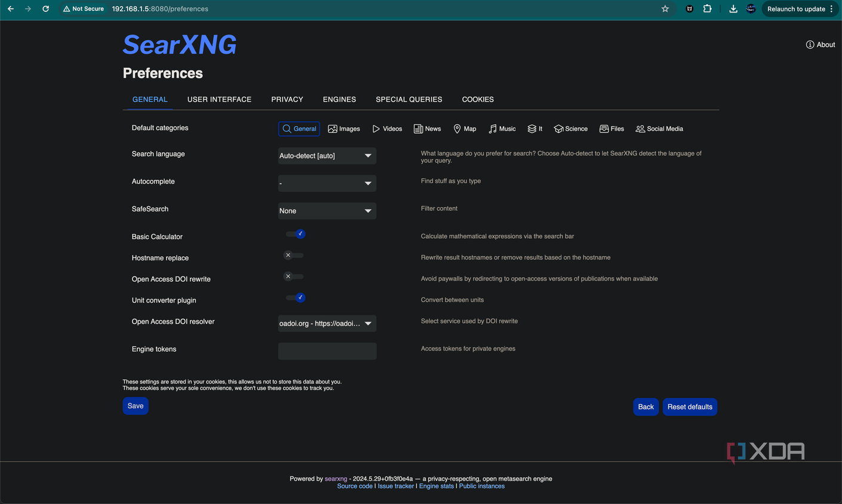The height and width of the screenshot is (504, 842).
Task: Toggle the Basic Calculator switch
Action: [296, 234]
